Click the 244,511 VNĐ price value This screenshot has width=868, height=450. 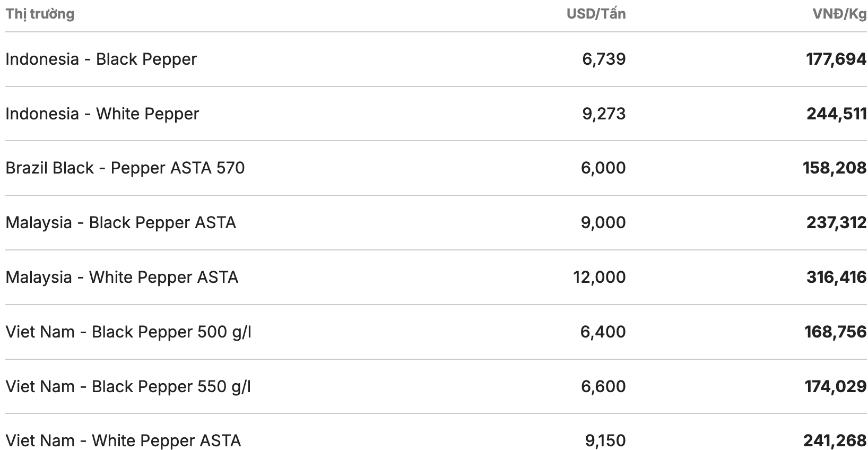[x=837, y=114]
